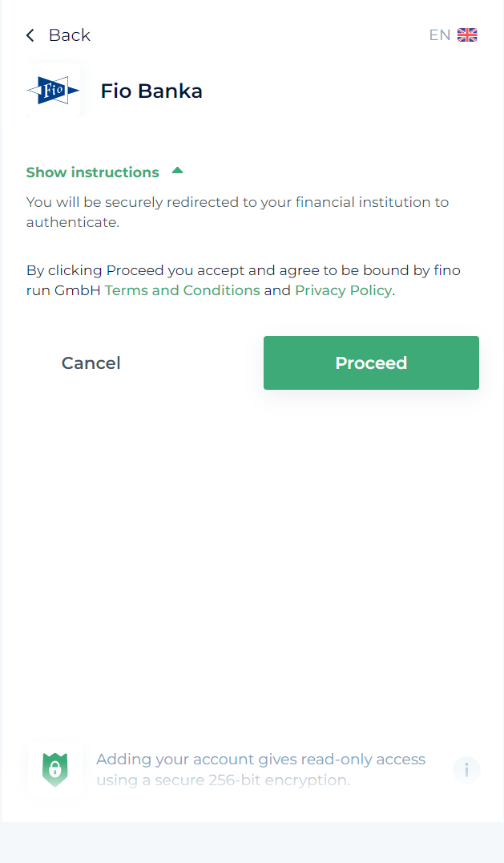Click the Back text label
The width and height of the screenshot is (504, 863).
(70, 35)
